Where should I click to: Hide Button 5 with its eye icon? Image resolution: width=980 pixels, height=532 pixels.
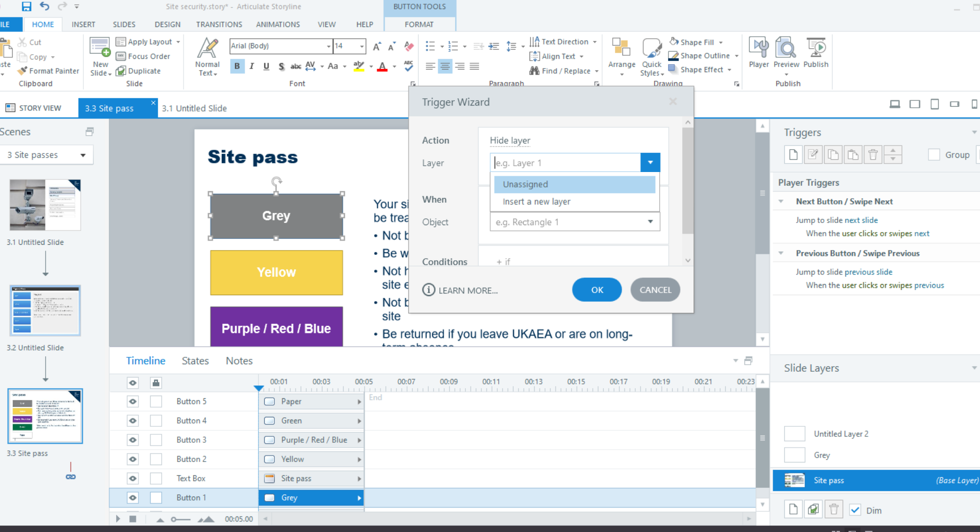(x=133, y=401)
